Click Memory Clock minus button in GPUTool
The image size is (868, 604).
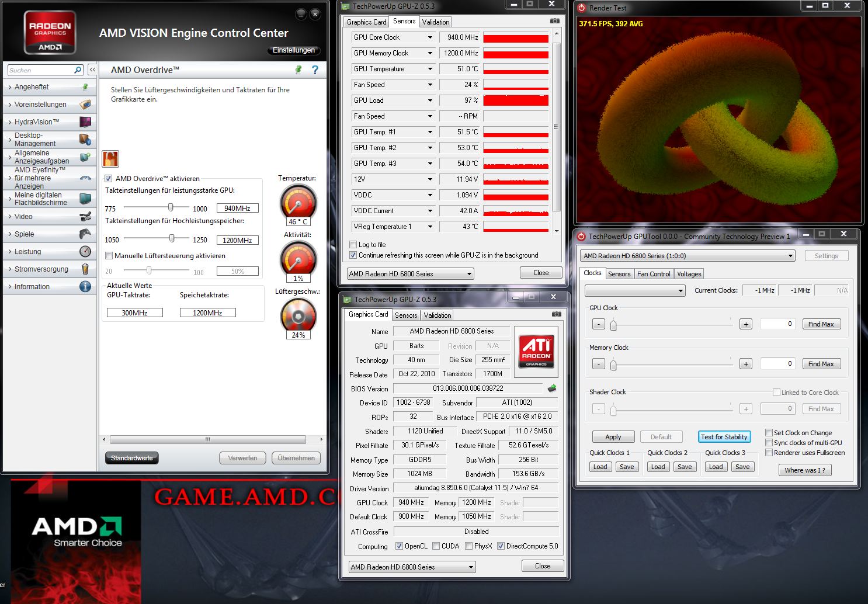tap(598, 364)
